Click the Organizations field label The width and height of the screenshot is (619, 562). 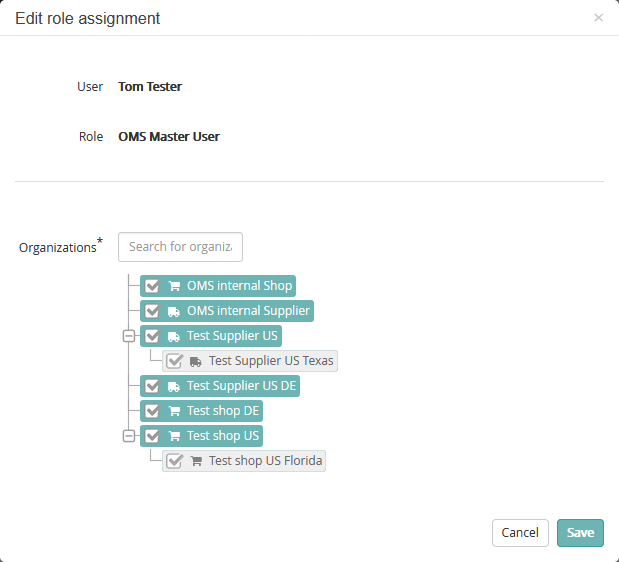click(61, 246)
